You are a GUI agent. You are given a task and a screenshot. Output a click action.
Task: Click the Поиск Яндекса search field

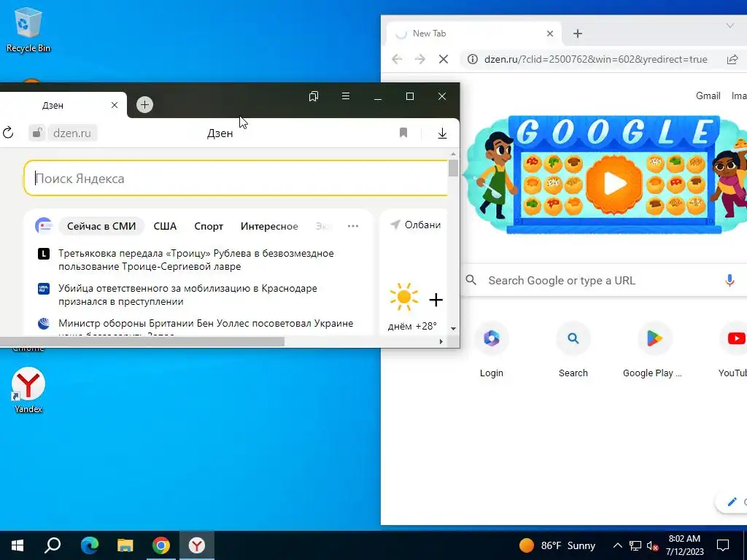click(x=236, y=178)
